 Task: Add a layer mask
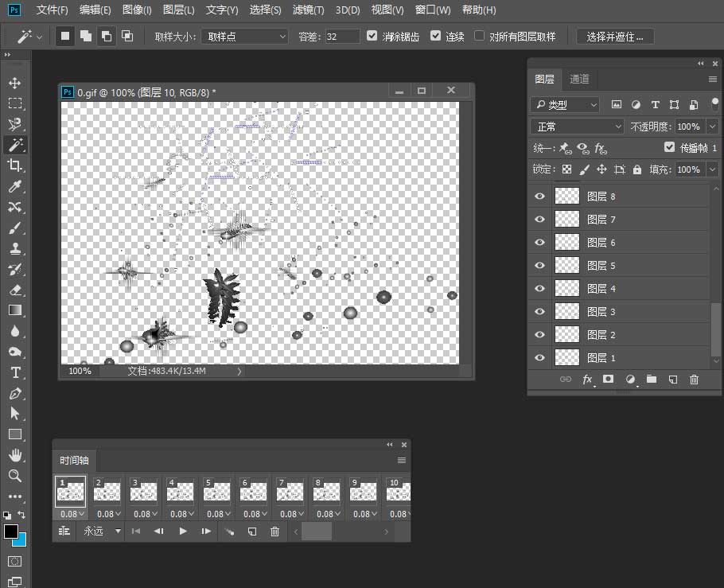pyautogui.click(x=608, y=380)
